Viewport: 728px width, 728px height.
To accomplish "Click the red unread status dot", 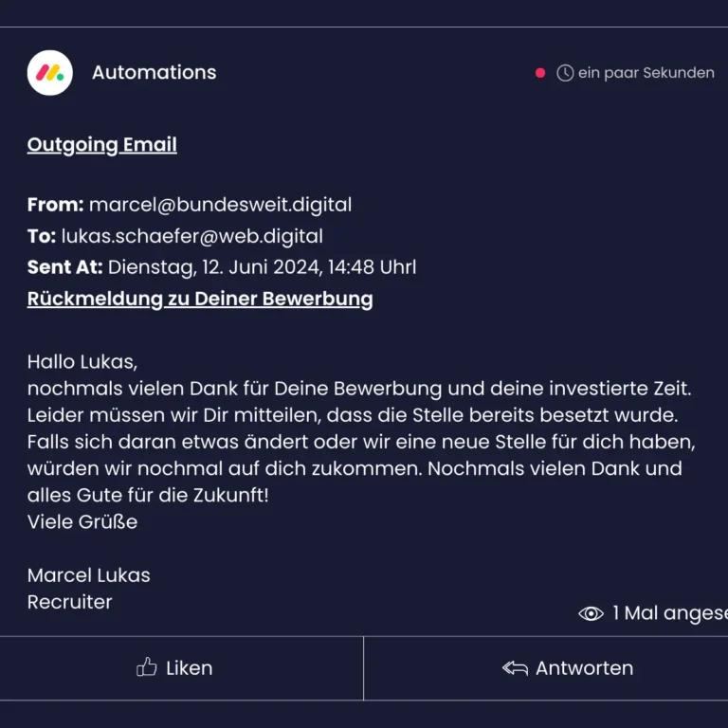I will tap(540, 73).
